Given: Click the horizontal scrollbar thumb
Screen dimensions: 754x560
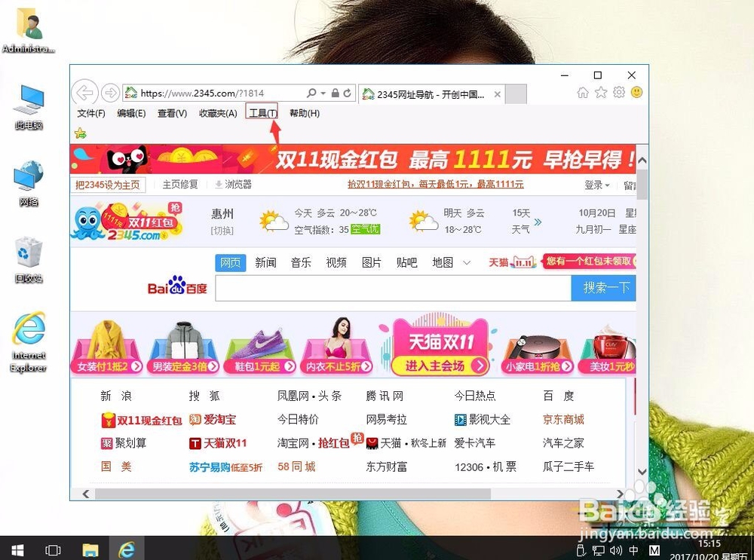Looking at the screenshot, I should [293, 494].
